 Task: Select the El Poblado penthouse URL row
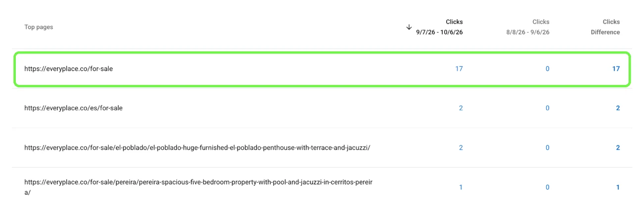pos(322,147)
